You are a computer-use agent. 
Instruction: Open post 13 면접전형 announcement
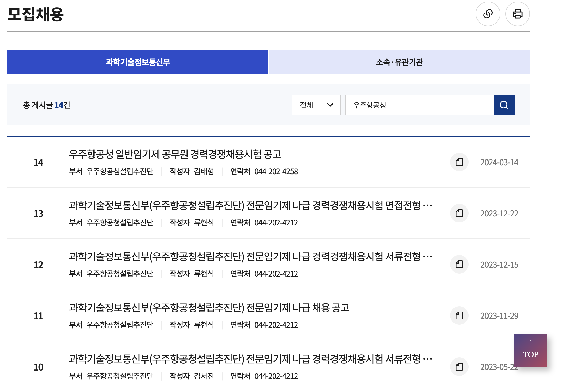(x=250, y=205)
